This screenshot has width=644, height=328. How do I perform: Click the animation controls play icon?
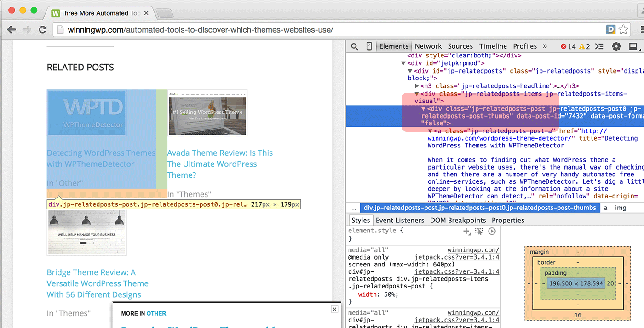pyautogui.click(x=492, y=231)
